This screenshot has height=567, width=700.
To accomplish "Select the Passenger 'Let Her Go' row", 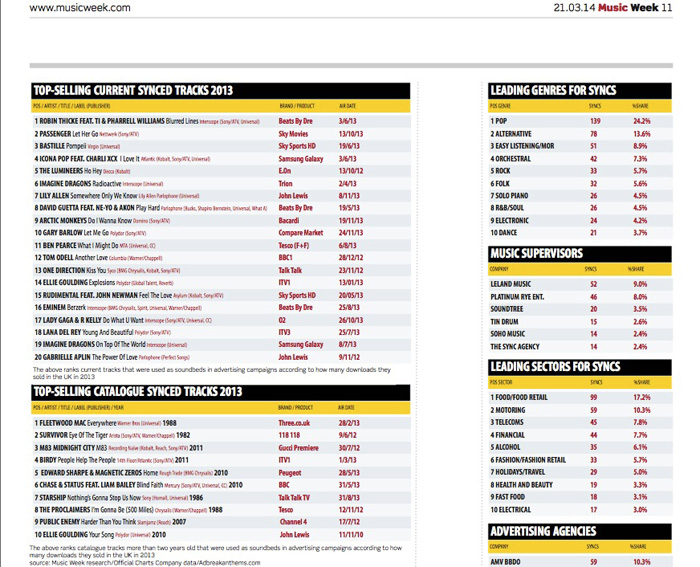I will [x=221, y=133].
